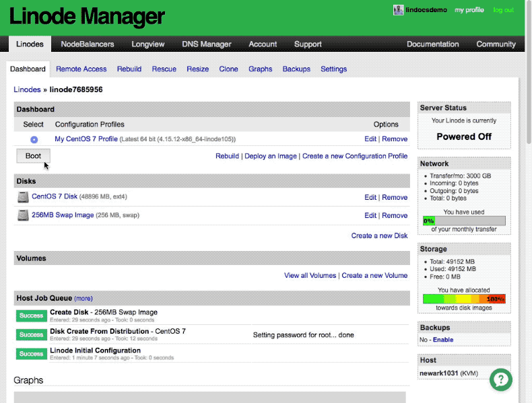
Task: Click the storage allocation color bar
Action: pos(463,299)
